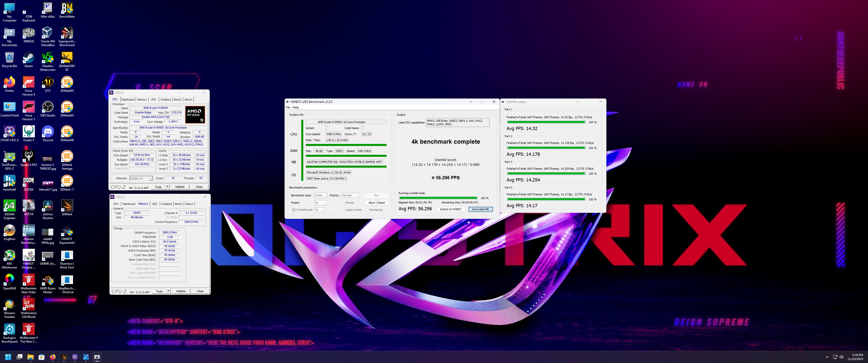
Task: Click the volume icon in system tray
Action: pos(841,357)
